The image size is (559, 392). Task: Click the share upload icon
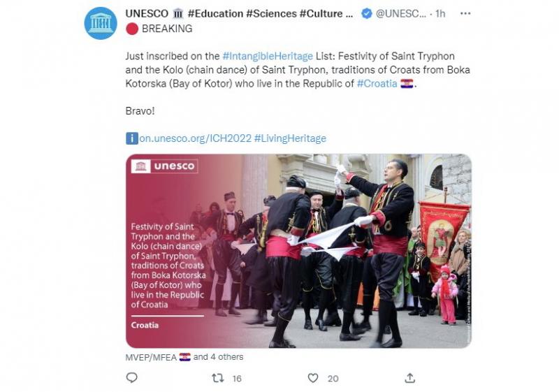pyautogui.click(x=410, y=378)
